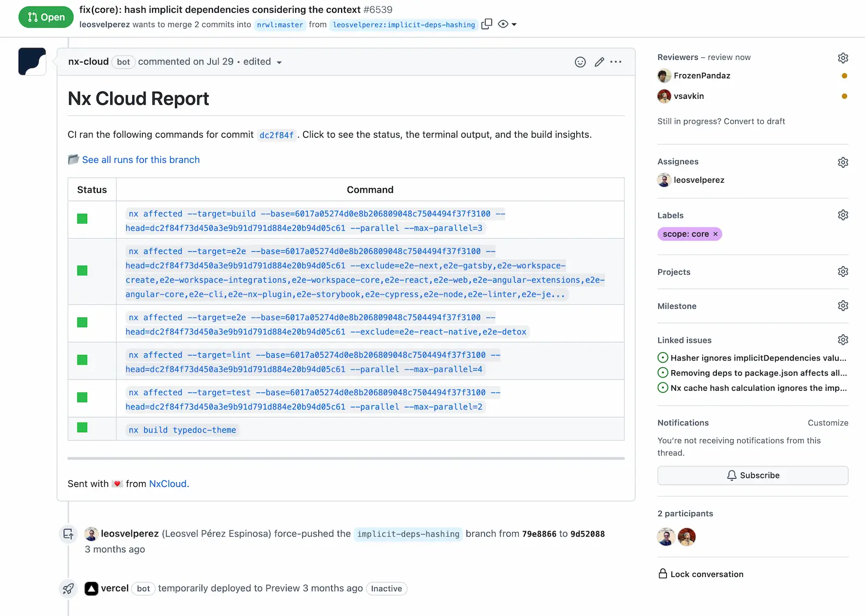865x616 pixels.
Task: Open the Milestone settings gear
Action: click(842, 305)
